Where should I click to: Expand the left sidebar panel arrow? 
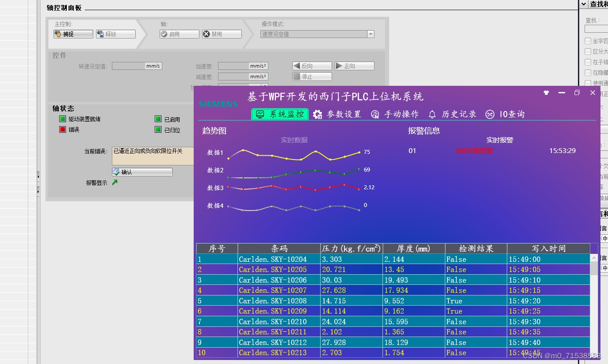click(x=38, y=192)
